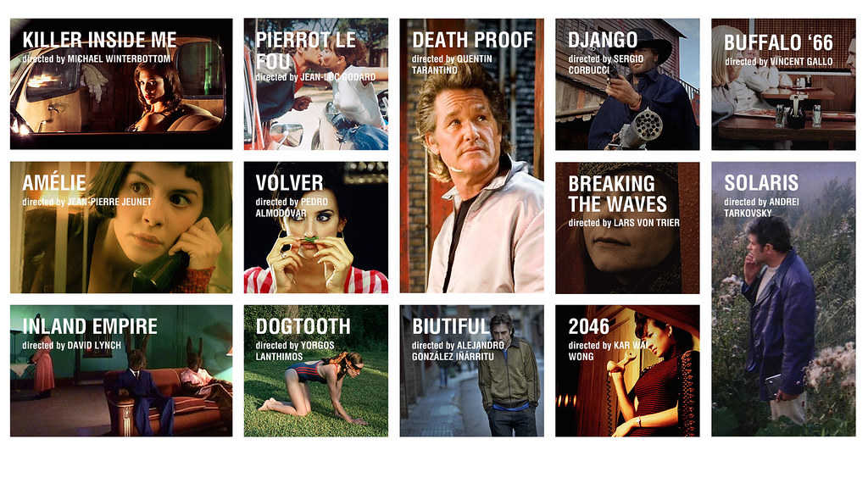Image resolution: width=868 pixels, height=489 pixels.
Task: Open the Biutiful movie tile
Action: (x=471, y=370)
